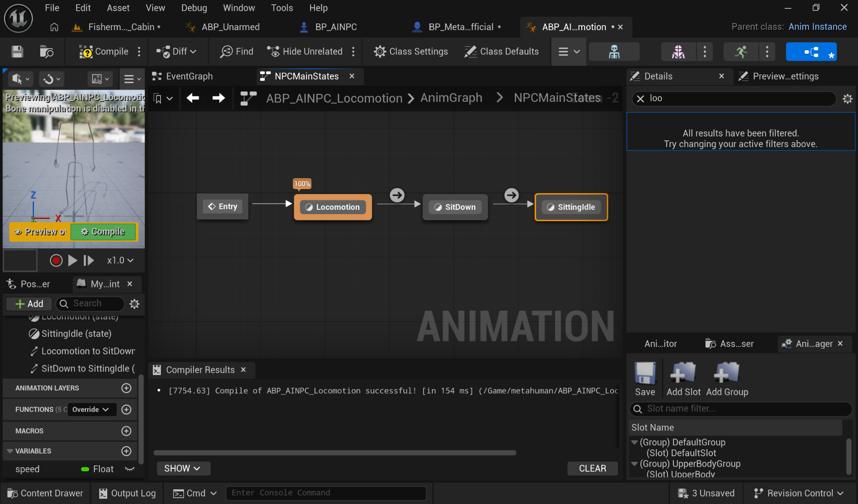Select SitDown to SittingIdle transition icon
Screen dimensions: 858x504
point(512,195)
